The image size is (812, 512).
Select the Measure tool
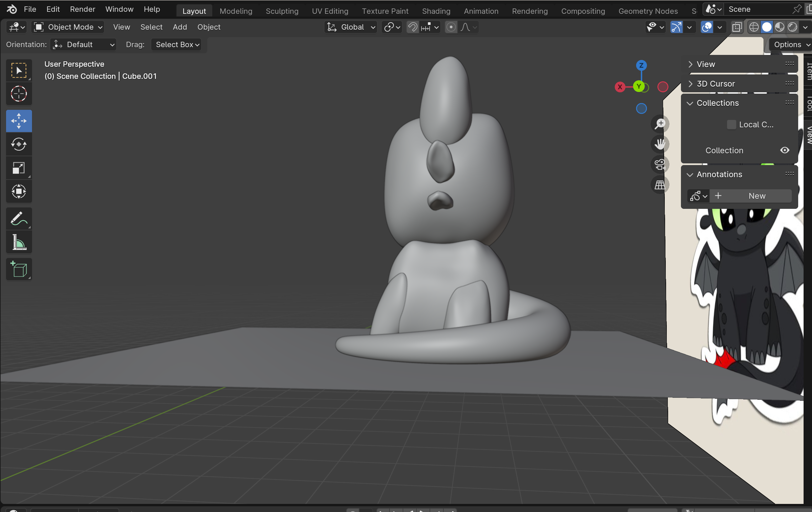(x=19, y=242)
